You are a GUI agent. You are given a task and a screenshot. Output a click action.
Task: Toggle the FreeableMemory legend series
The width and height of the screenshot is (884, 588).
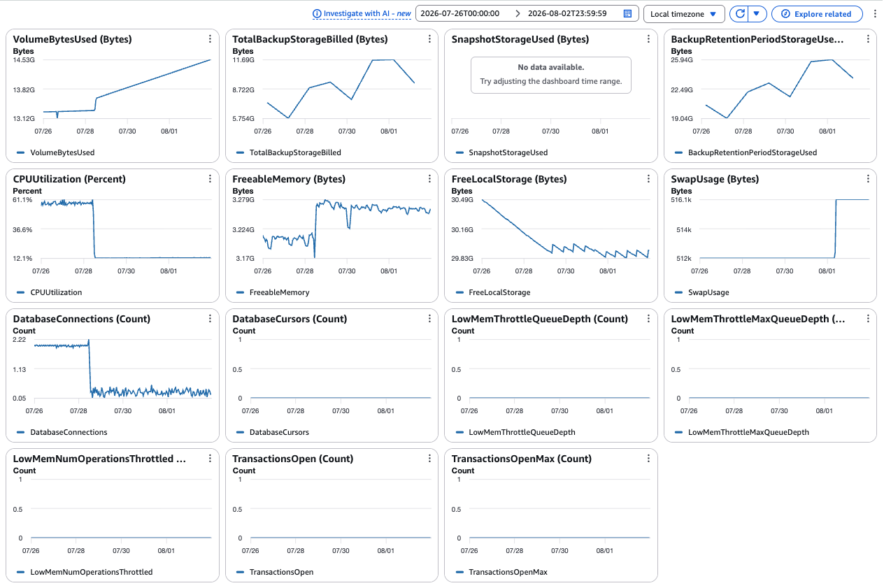(272, 292)
